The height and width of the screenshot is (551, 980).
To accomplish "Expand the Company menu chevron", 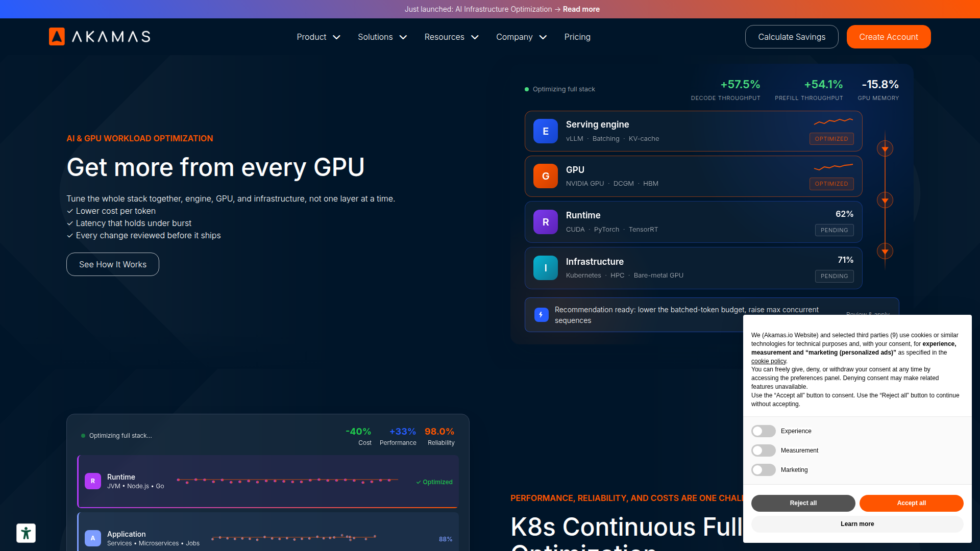I will tap(543, 37).
